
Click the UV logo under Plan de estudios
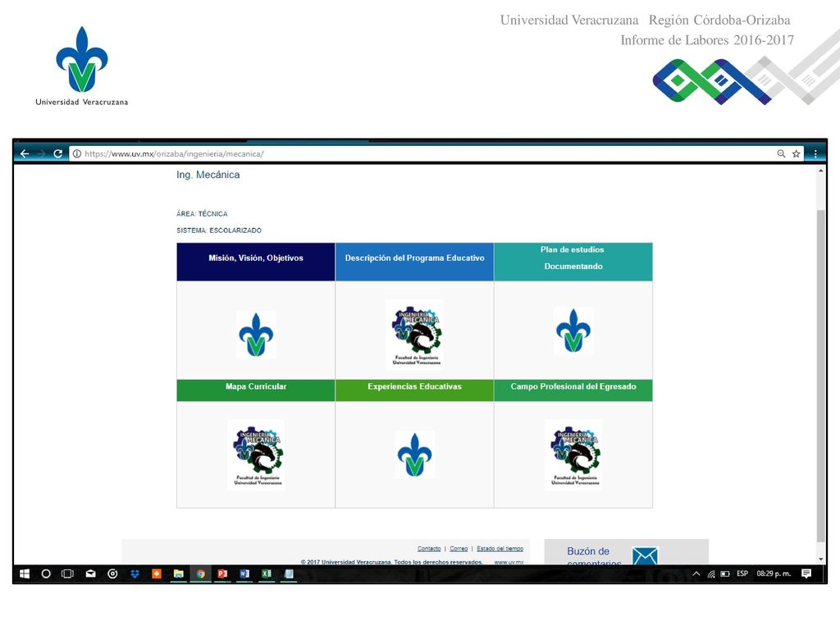tap(573, 331)
